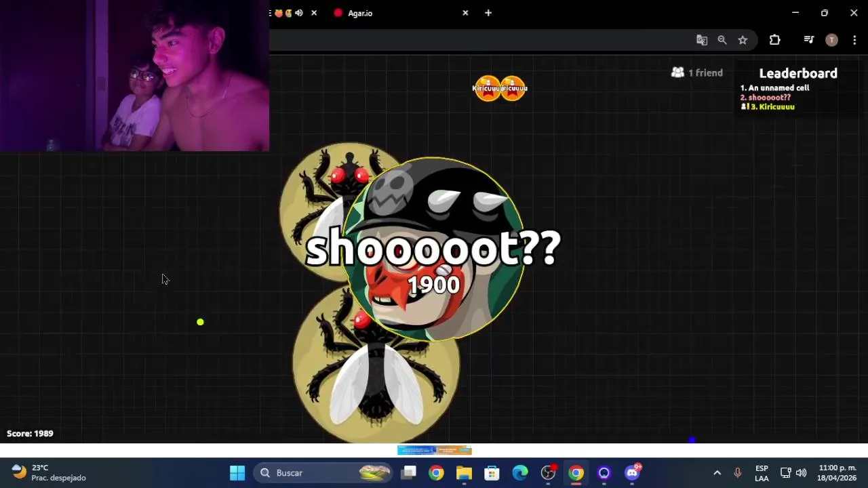
Task: Open the zoom magnifier icon in address bar
Action: (722, 40)
